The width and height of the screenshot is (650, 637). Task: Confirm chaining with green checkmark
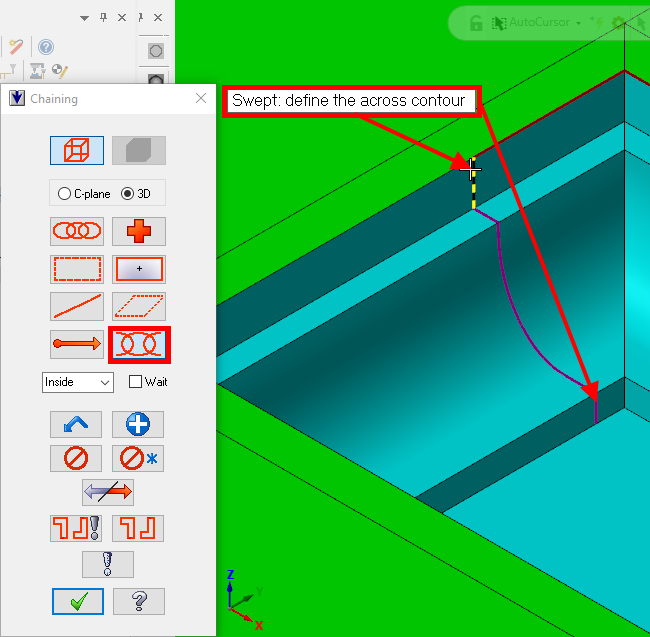pyautogui.click(x=78, y=601)
